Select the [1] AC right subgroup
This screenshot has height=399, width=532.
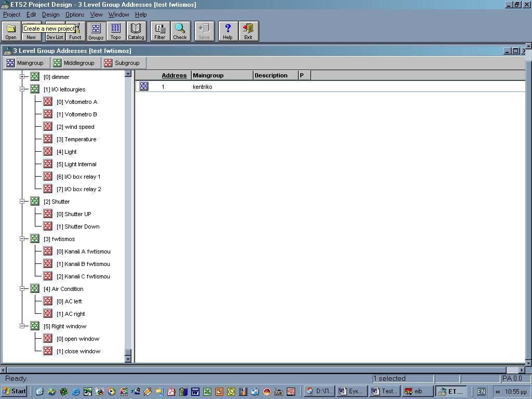[71, 314]
